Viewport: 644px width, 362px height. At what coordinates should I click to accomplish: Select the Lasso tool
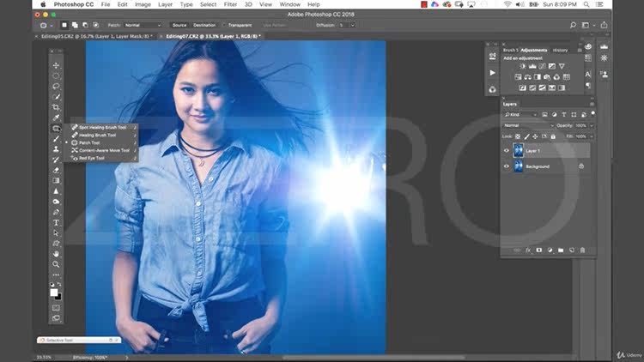[56, 87]
